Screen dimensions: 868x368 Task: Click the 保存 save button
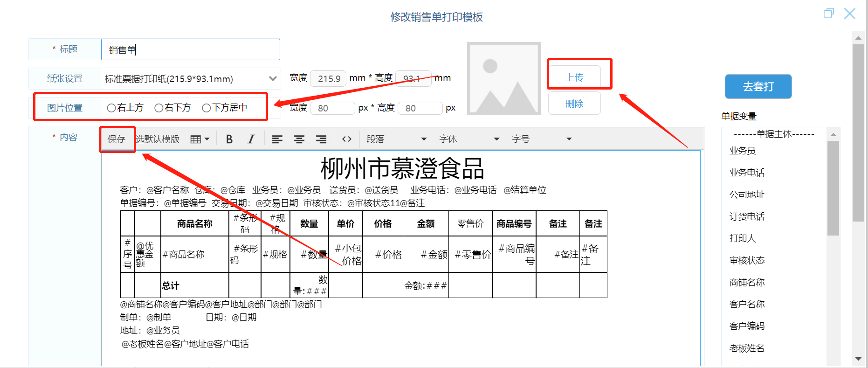[x=117, y=139]
